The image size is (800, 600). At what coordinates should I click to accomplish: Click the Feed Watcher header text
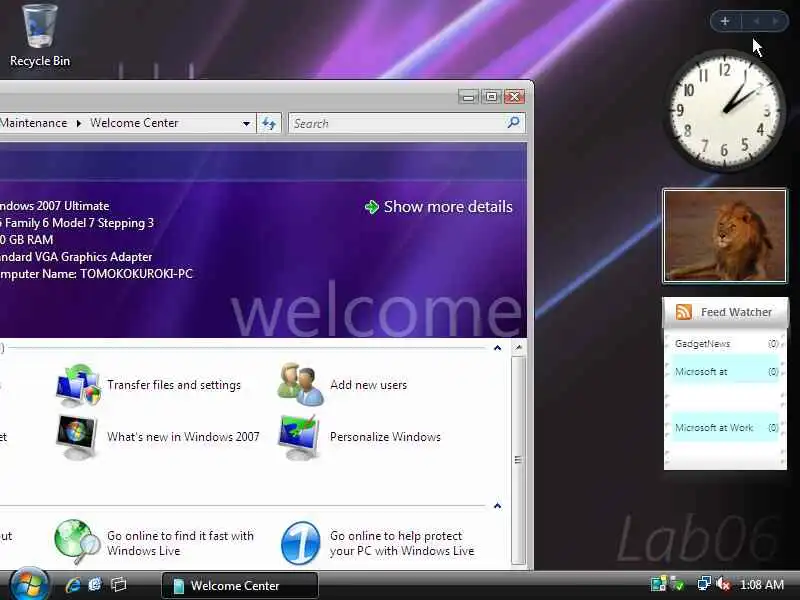[736, 312]
